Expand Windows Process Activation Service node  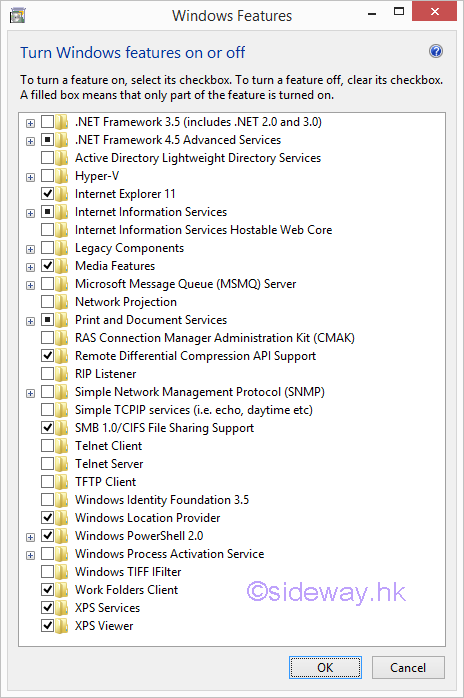point(30,556)
